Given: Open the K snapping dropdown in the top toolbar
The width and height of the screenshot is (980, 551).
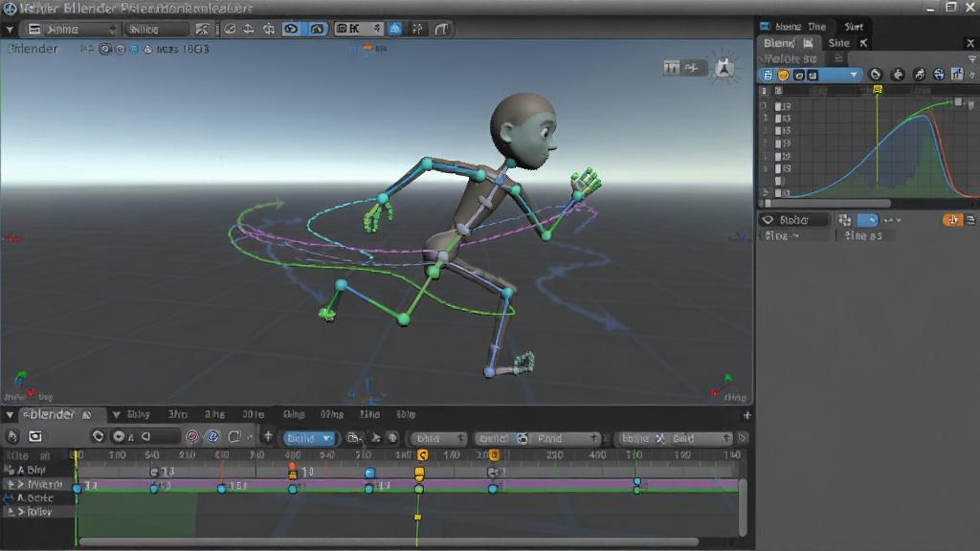Looking at the screenshot, I should click(359, 29).
